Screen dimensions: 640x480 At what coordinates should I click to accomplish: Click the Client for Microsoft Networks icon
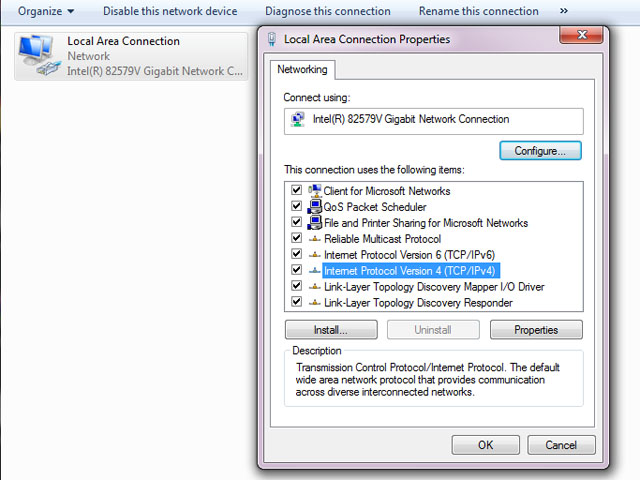(315, 191)
